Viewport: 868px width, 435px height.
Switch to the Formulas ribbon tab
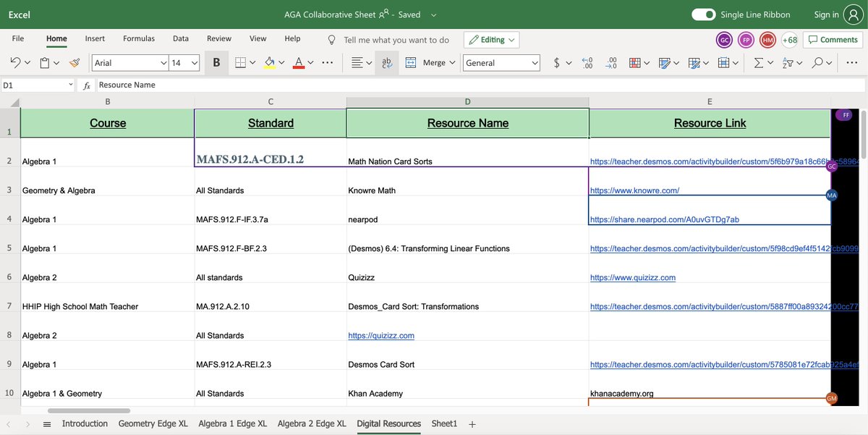click(138, 38)
